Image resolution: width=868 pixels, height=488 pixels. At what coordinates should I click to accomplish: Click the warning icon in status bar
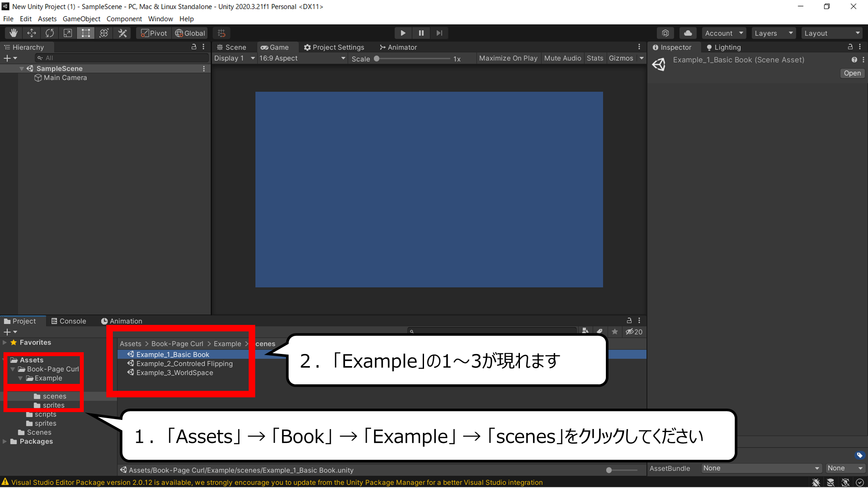click(x=5, y=482)
